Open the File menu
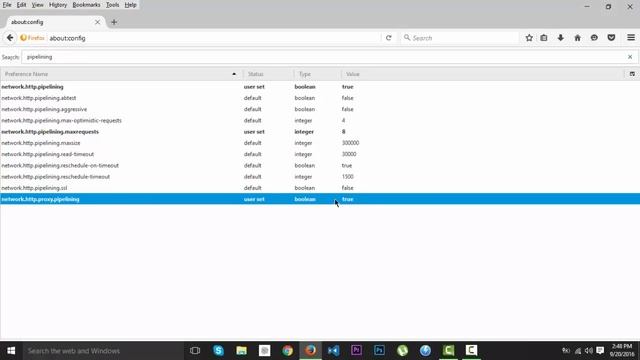The width and height of the screenshot is (640, 360). [7, 5]
